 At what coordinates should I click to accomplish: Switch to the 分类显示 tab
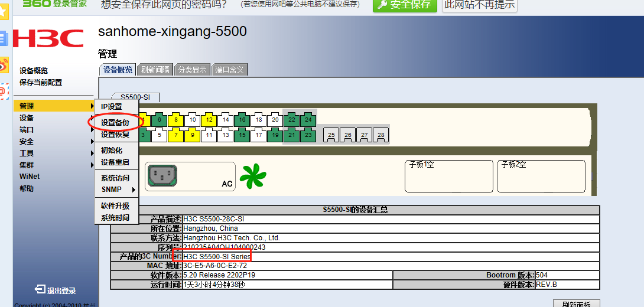pyautogui.click(x=192, y=70)
